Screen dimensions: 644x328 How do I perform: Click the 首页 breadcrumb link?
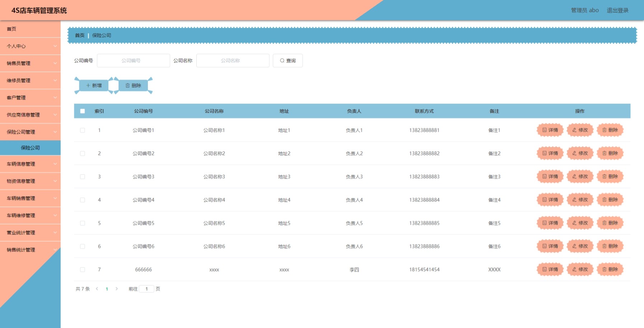[x=80, y=35]
